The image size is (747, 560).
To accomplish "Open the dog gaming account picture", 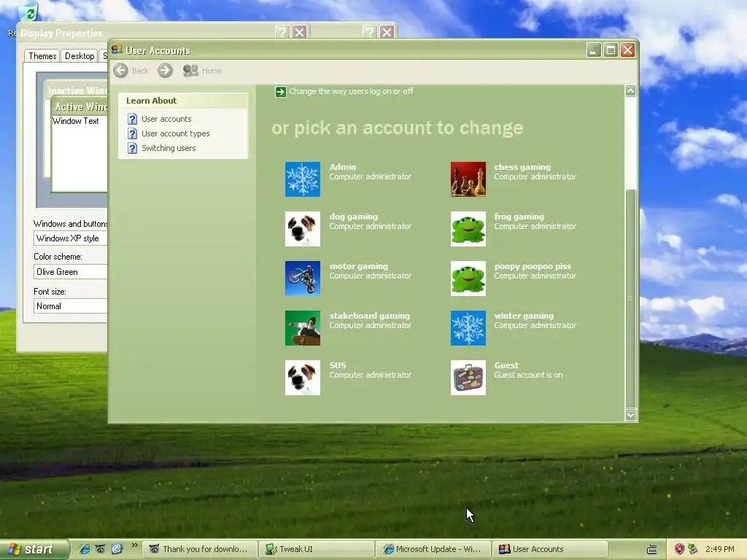I will pos(303,229).
